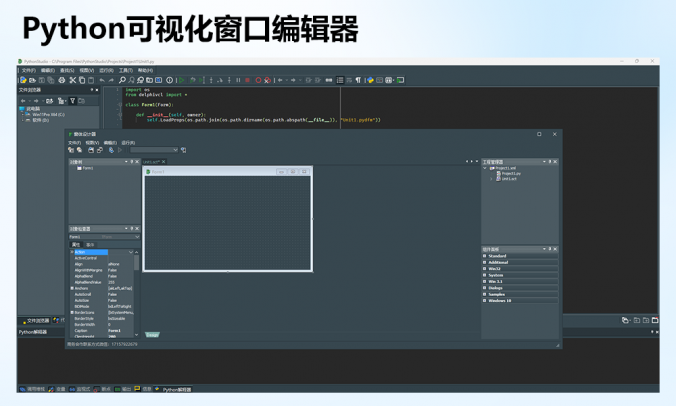
Task: Click the red breakpoint circle icon
Action: [258, 80]
